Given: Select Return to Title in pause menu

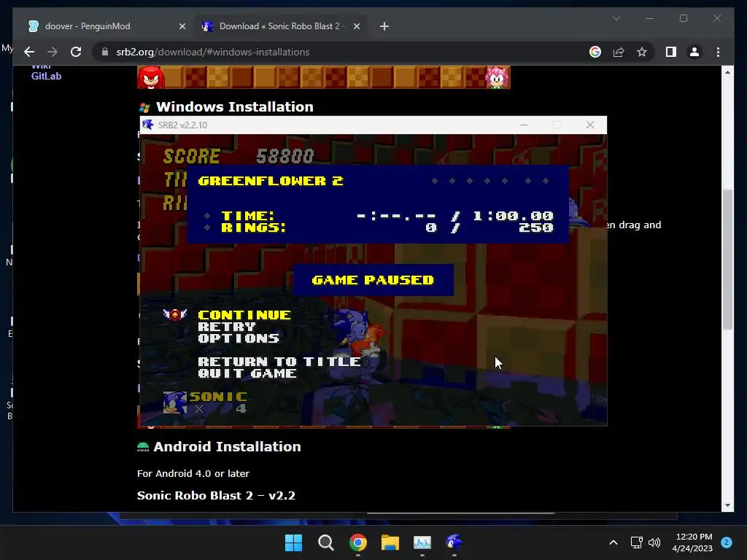Looking at the screenshot, I should (279, 362).
